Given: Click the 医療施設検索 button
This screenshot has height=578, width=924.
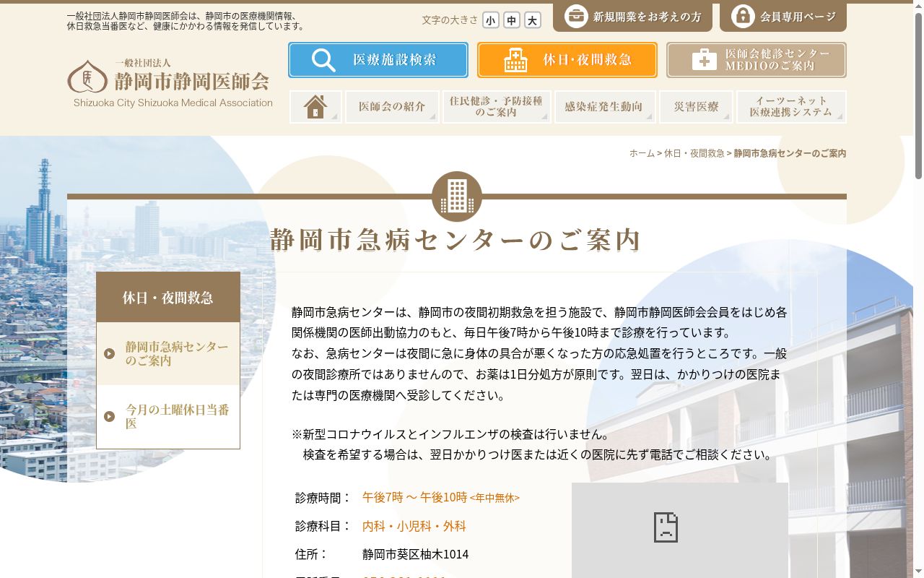Looking at the screenshot, I should click(x=378, y=60).
